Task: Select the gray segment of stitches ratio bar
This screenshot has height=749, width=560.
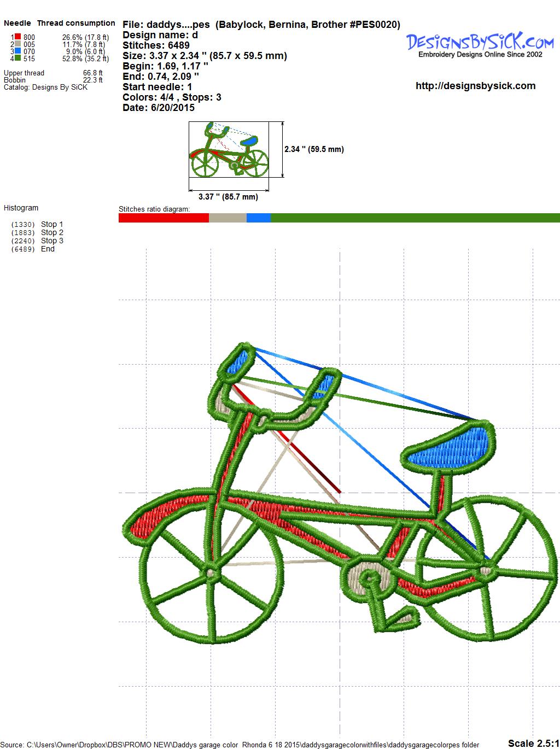Action: tap(227, 218)
